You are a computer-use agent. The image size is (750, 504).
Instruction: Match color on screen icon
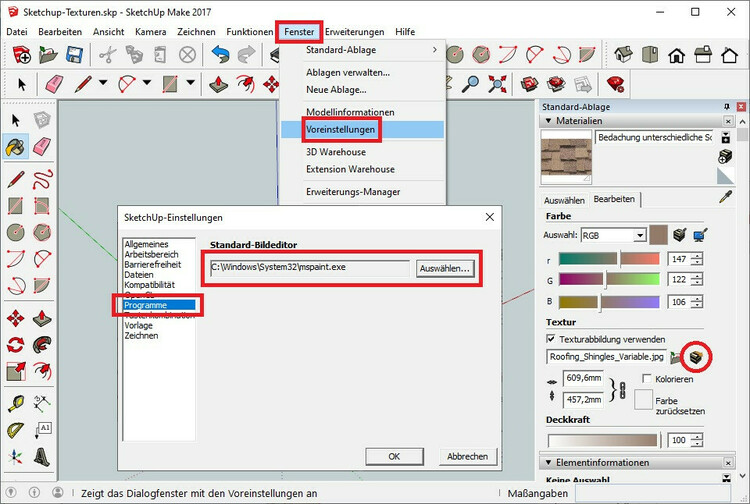[700, 235]
